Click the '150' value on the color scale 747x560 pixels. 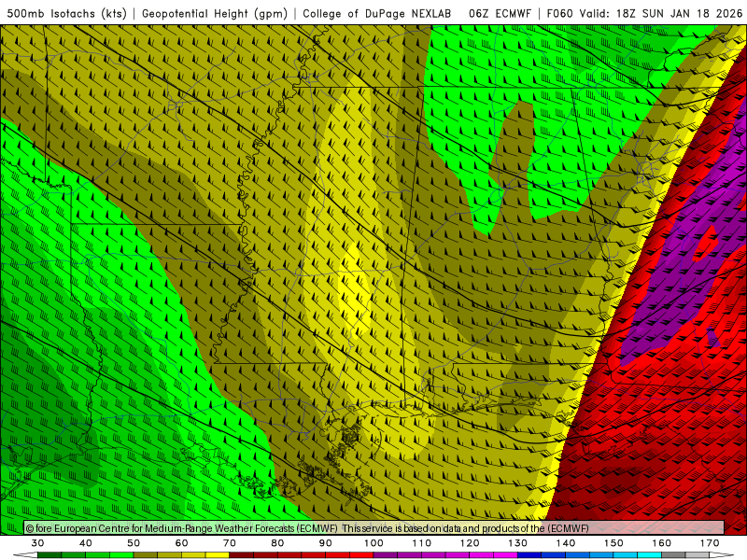pyautogui.click(x=613, y=543)
